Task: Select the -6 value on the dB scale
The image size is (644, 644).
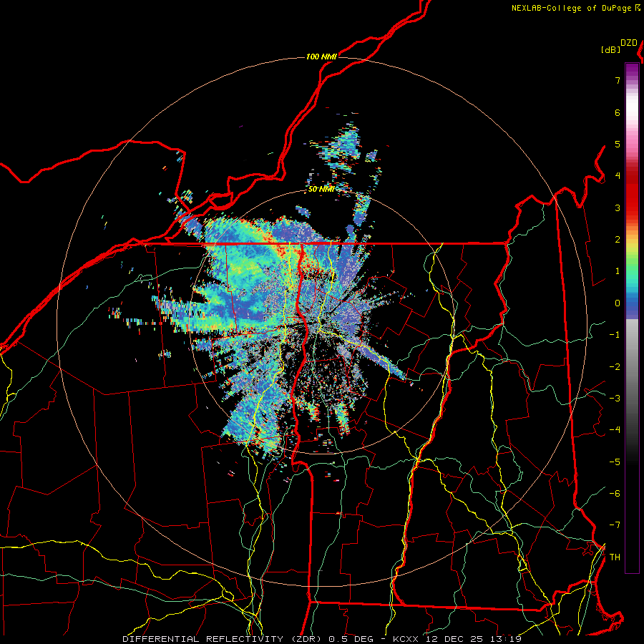Action: (x=615, y=494)
